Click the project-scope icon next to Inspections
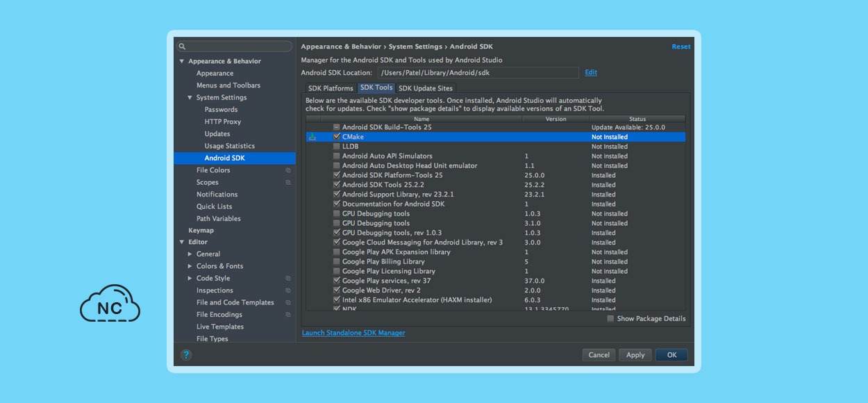The height and width of the screenshot is (403, 868). pyautogui.click(x=288, y=290)
